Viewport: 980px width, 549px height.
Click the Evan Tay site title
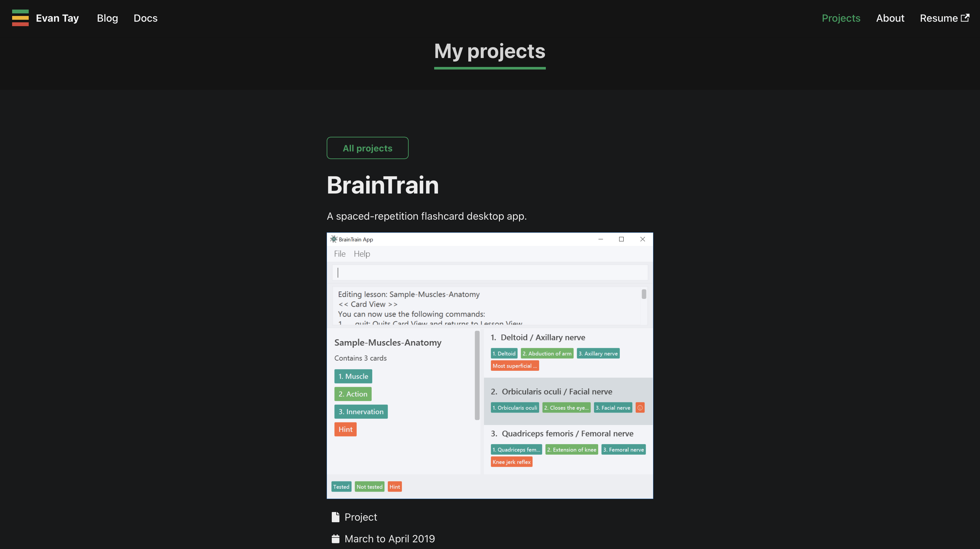click(x=57, y=18)
